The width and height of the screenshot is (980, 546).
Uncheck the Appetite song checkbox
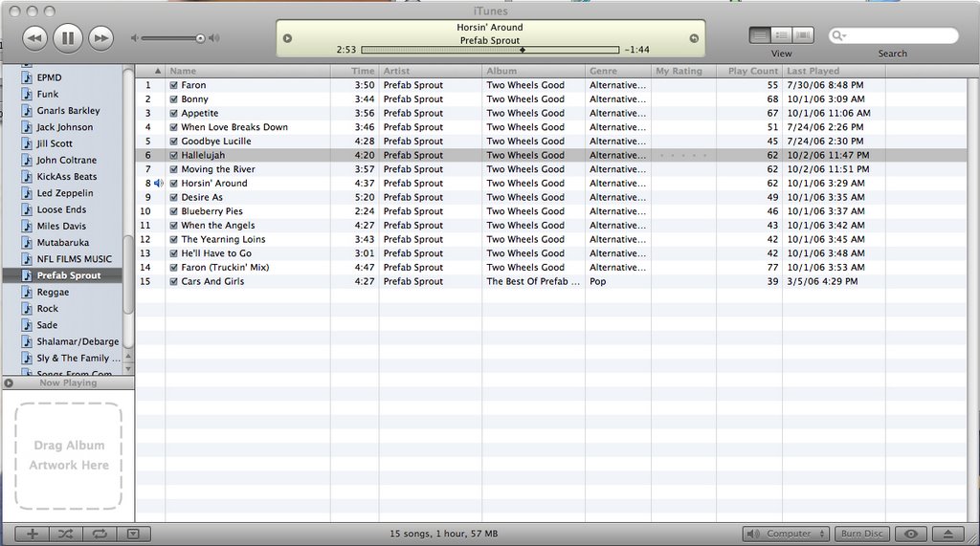[x=174, y=113]
